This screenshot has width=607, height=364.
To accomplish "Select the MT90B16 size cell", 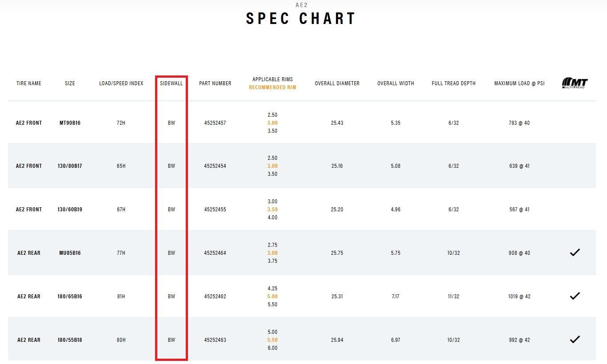I will click(x=70, y=123).
